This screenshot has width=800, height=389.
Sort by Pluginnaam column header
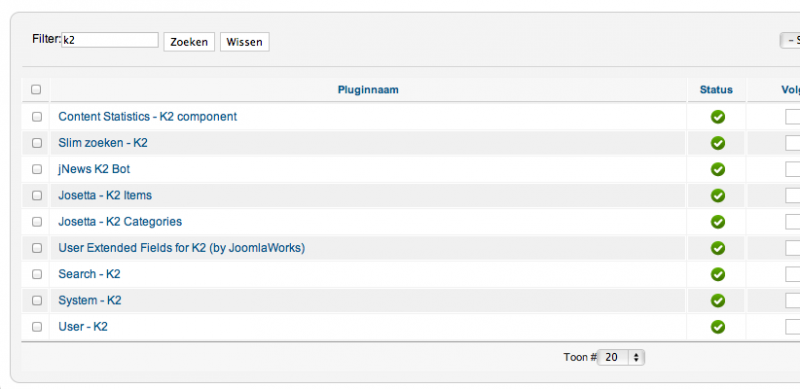(368, 90)
